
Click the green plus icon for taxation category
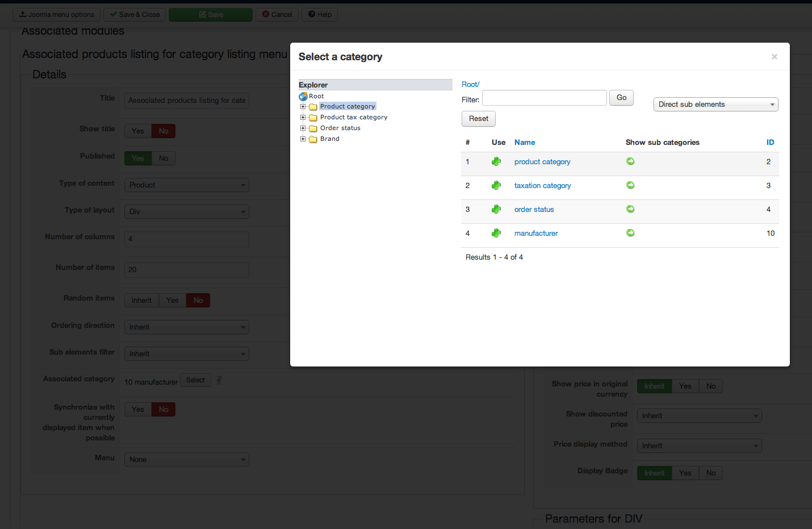[x=496, y=186]
